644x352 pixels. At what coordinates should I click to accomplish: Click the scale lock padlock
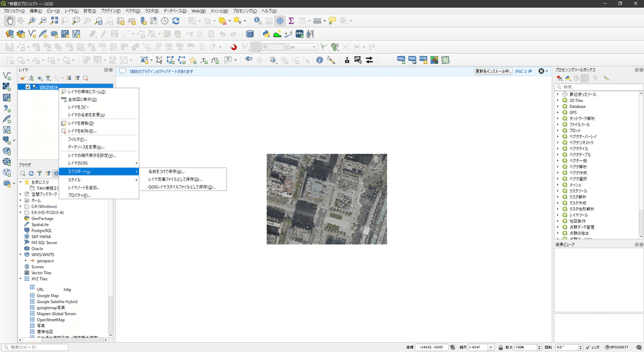pyautogui.click(x=501, y=347)
